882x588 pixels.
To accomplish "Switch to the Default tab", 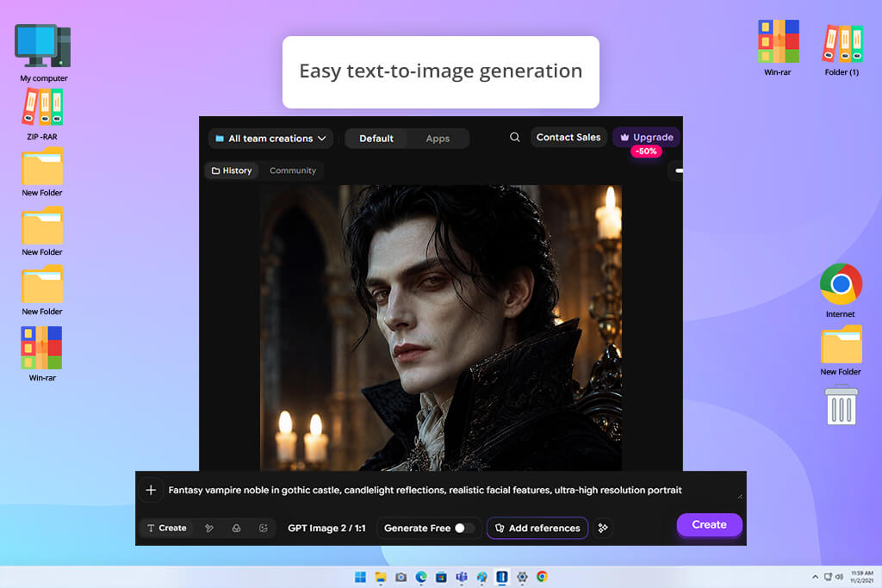I will pyautogui.click(x=376, y=139).
